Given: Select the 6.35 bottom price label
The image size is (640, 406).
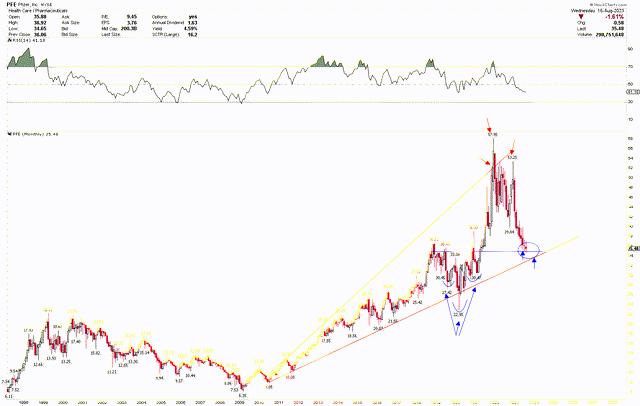Looking at the screenshot, I should click(242, 394).
